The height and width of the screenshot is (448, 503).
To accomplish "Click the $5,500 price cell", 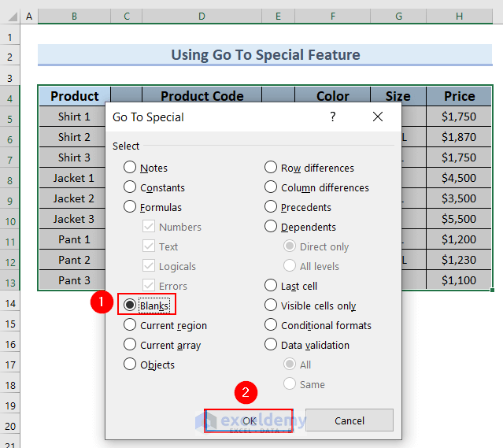I will [x=459, y=219].
